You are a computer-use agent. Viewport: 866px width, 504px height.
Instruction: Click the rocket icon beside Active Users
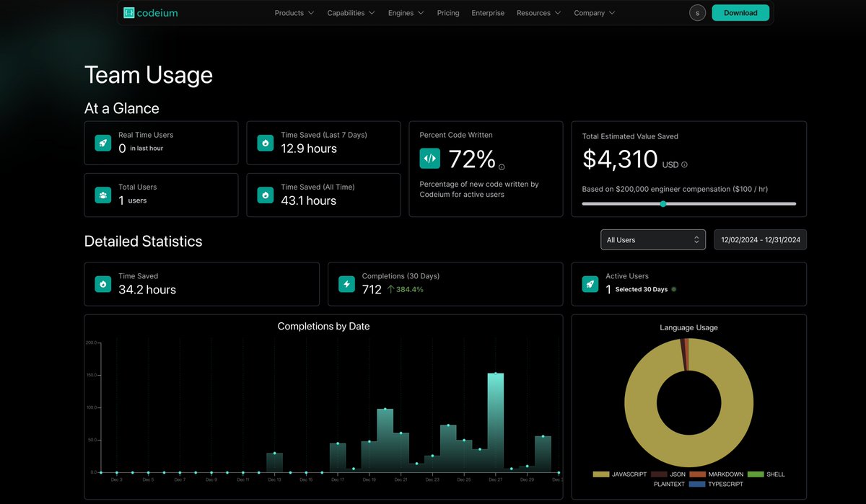tap(590, 284)
